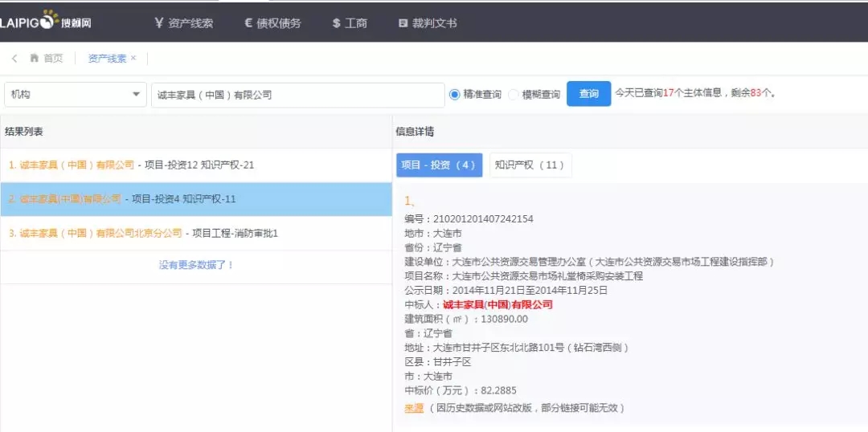Select the 精准查询 radio button
Viewport: 868px width, 432px height.
tap(454, 95)
